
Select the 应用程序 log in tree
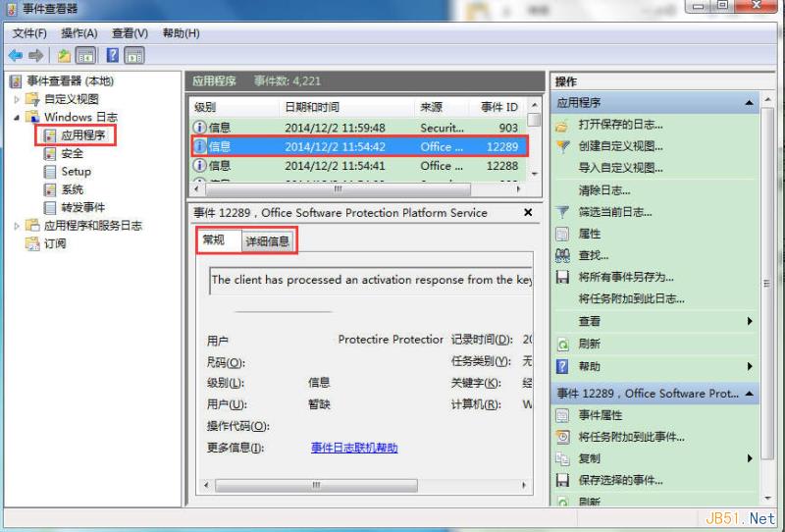point(83,135)
